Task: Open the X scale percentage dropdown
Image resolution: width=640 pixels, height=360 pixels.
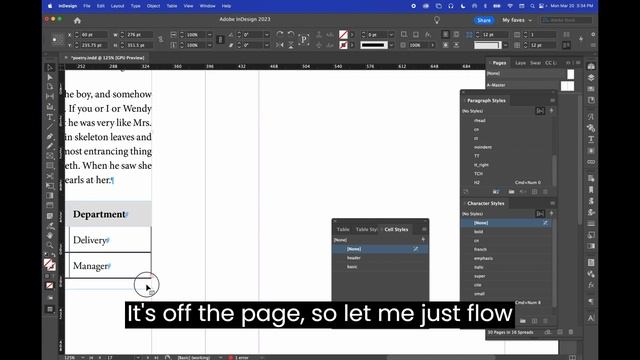Action: (x=209, y=35)
